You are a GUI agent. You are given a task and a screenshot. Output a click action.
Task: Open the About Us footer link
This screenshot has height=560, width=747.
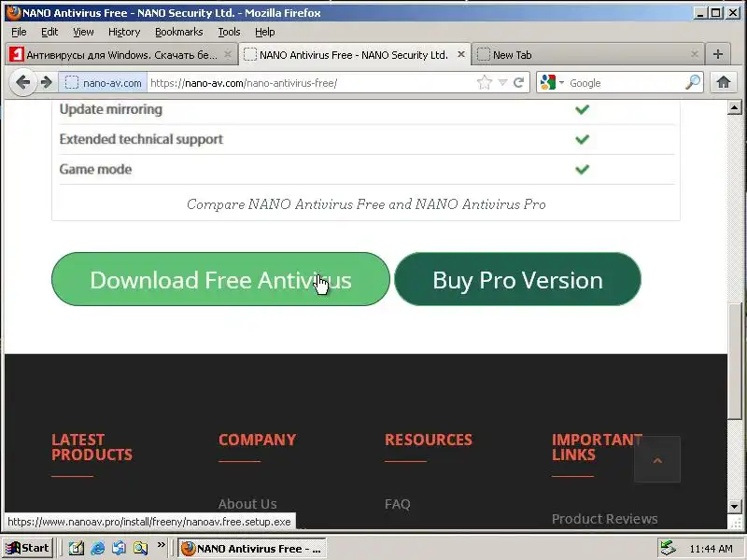[247, 504]
